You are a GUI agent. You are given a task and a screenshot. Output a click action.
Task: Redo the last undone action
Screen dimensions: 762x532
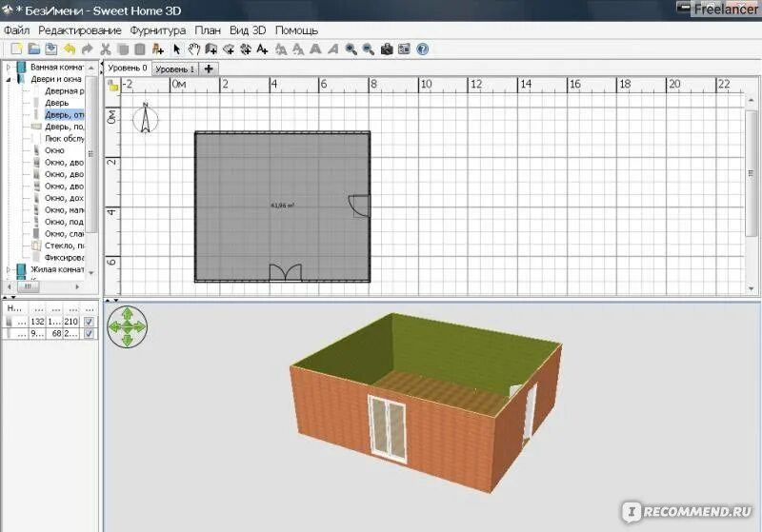87,49
